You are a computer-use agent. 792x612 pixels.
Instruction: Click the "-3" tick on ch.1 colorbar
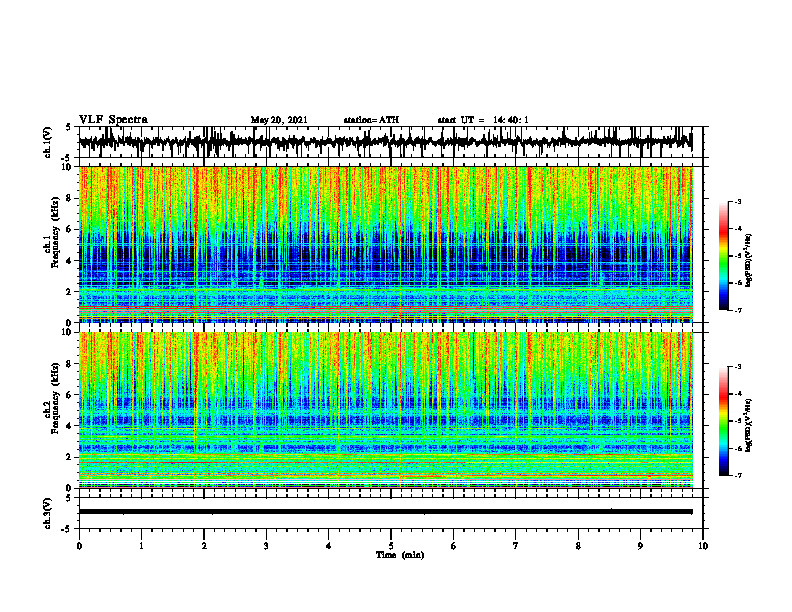pyautogui.click(x=738, y=201)
